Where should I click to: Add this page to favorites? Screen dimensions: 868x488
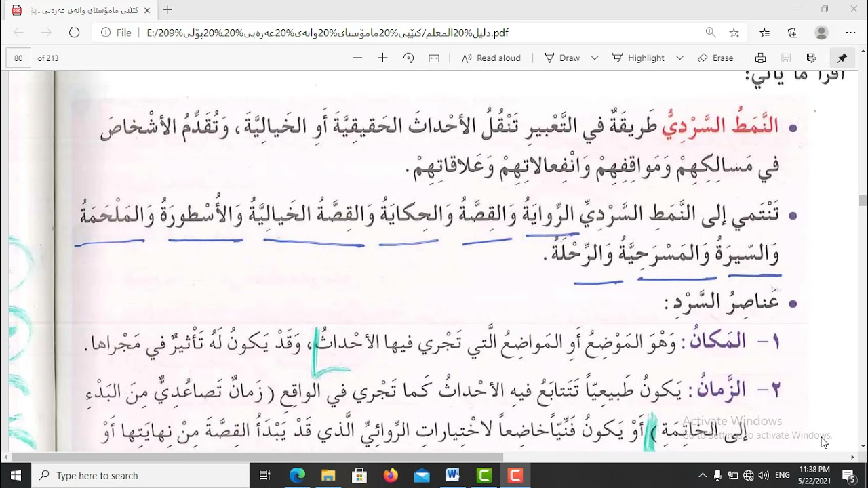coord(734,33)
